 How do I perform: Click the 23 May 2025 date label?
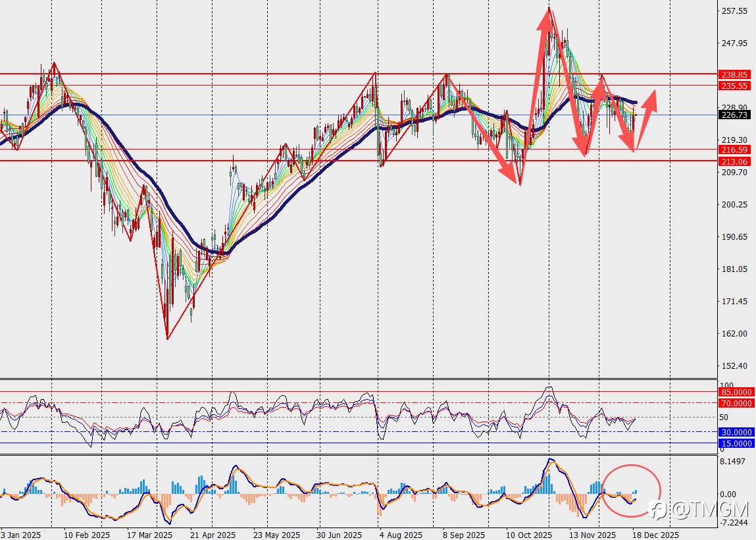pyautogui.click(x=276, y=535)
